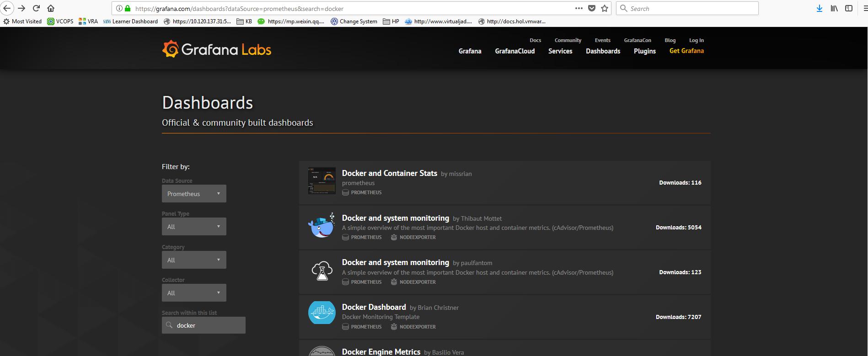Open the Plugins nav item
The image size is (868, 356).
[x=645, y=51]
